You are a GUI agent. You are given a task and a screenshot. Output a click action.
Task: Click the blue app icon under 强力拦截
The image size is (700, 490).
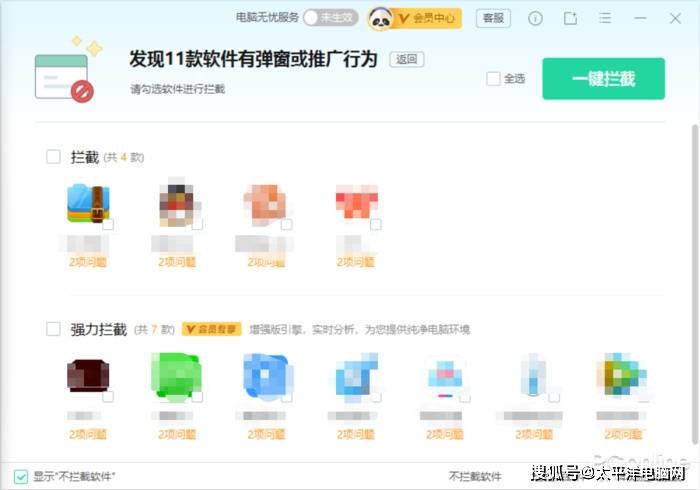(x=264, y=377)
